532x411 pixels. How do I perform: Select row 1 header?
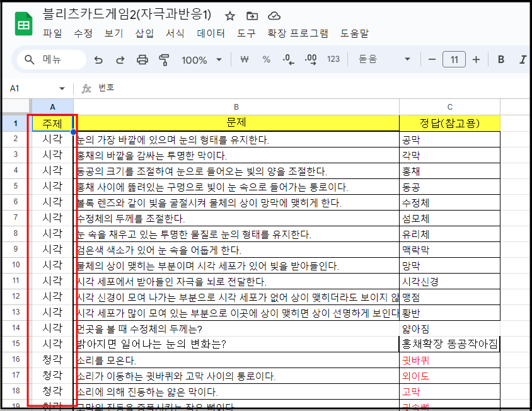tap(16, 123)
